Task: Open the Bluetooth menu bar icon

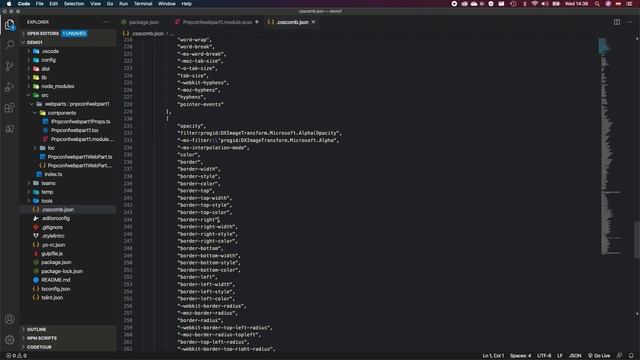Action: pyautogui.click(x=524, y=4)
